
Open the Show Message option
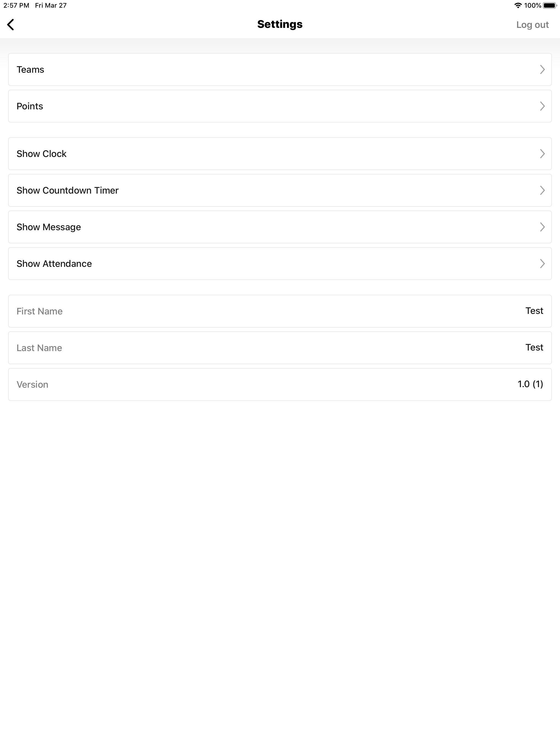280,227
